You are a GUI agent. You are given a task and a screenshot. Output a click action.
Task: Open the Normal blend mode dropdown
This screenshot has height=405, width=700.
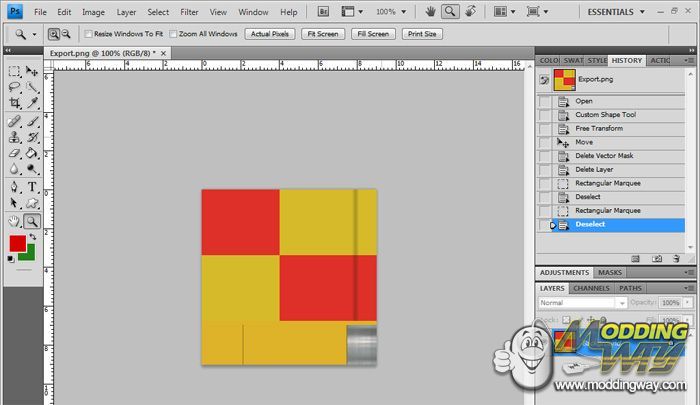(582, 302)
